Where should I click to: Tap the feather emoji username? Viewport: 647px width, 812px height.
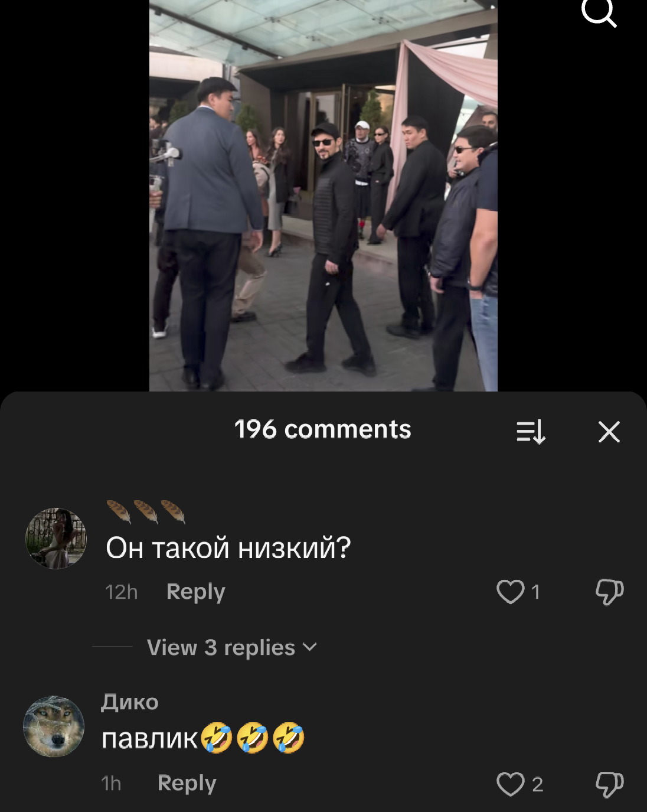(x=146, y=511)
